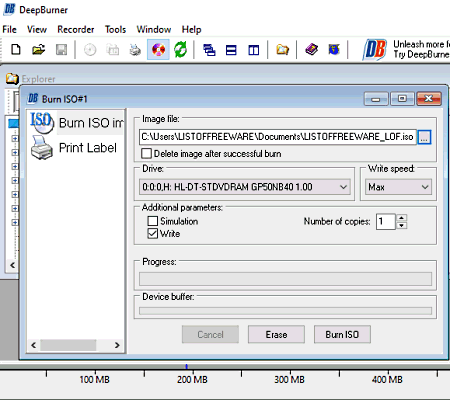This screenshot has width=450, height=400.
Task: Click the Burn ISO button
Action: 342,334
